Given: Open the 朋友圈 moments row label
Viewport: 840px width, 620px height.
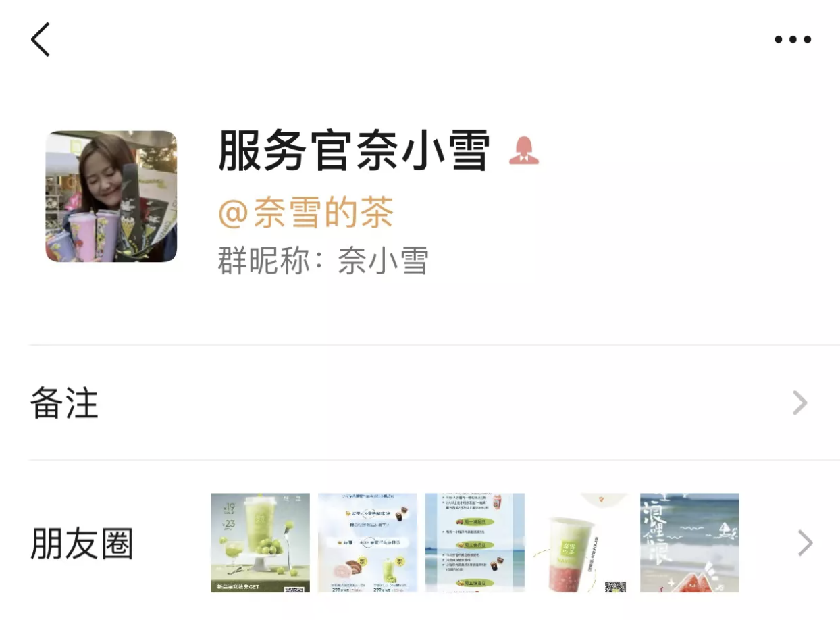Looking at the screenshot, I should [x=82, y=544].
